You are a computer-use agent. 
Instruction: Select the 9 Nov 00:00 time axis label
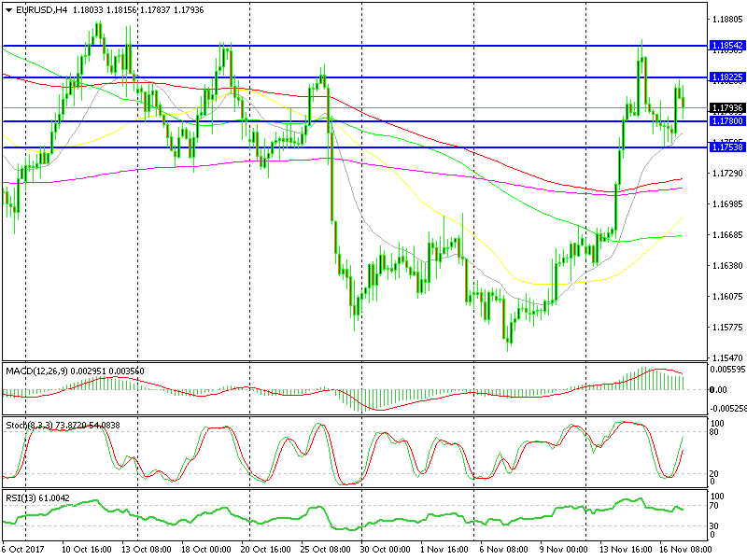coord(564,550)
